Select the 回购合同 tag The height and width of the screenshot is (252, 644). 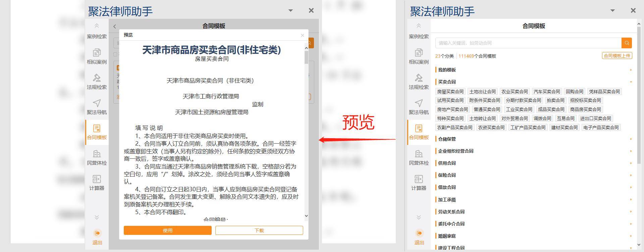click(574, 92)
